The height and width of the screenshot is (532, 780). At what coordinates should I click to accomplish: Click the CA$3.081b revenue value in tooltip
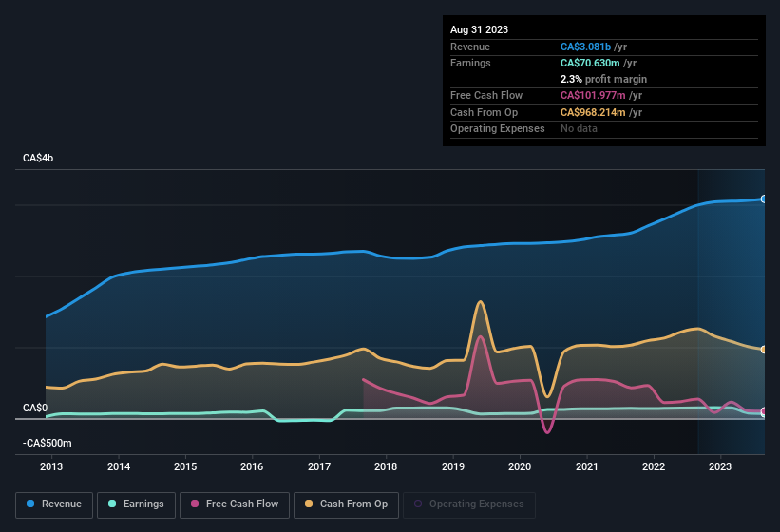point(585,47)
